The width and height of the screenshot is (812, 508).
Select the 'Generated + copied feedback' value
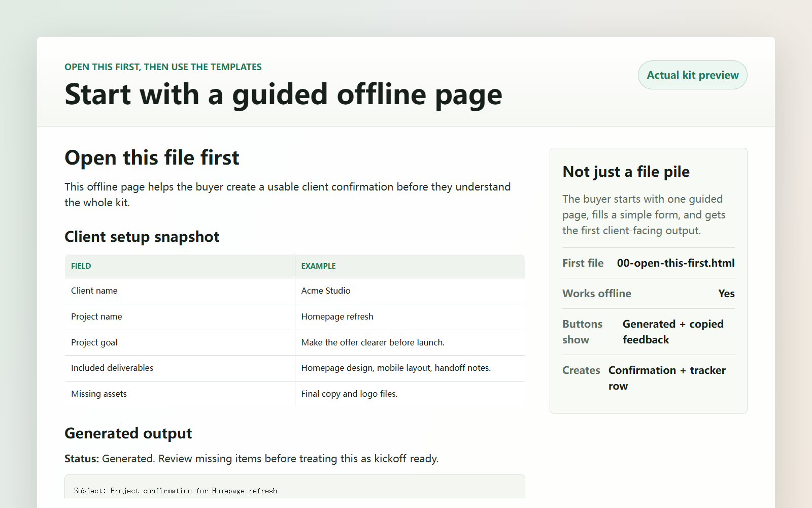coord(673,332)
